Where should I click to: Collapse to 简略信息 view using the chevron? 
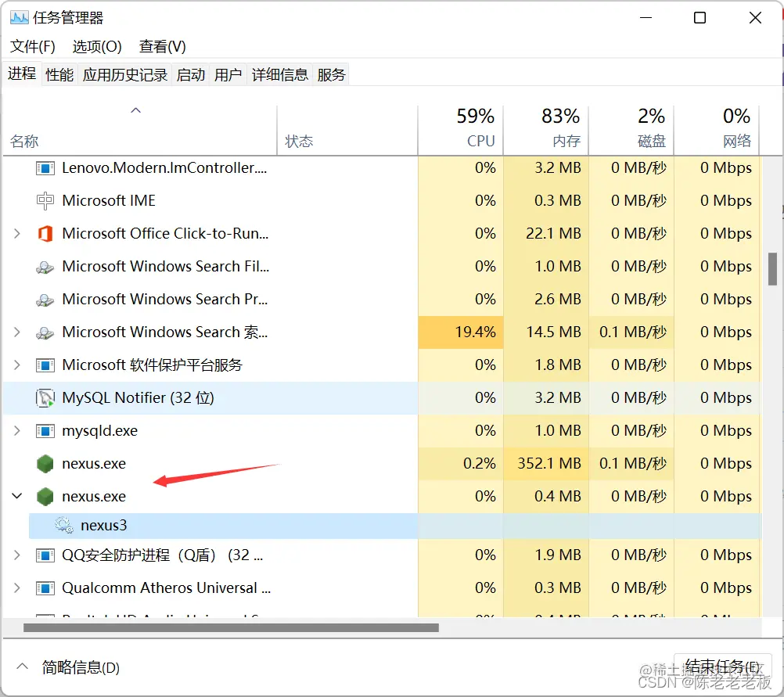22,666
